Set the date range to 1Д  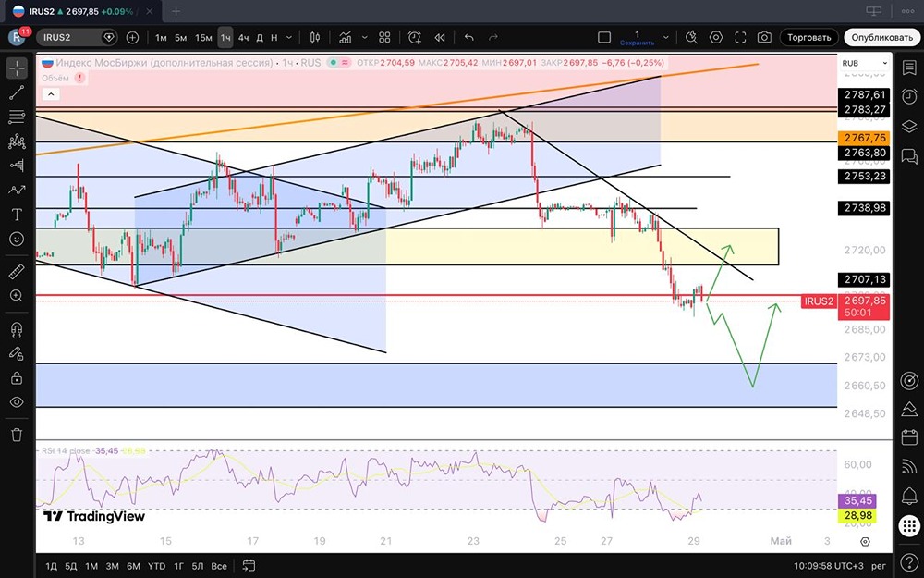coord(51,566)
